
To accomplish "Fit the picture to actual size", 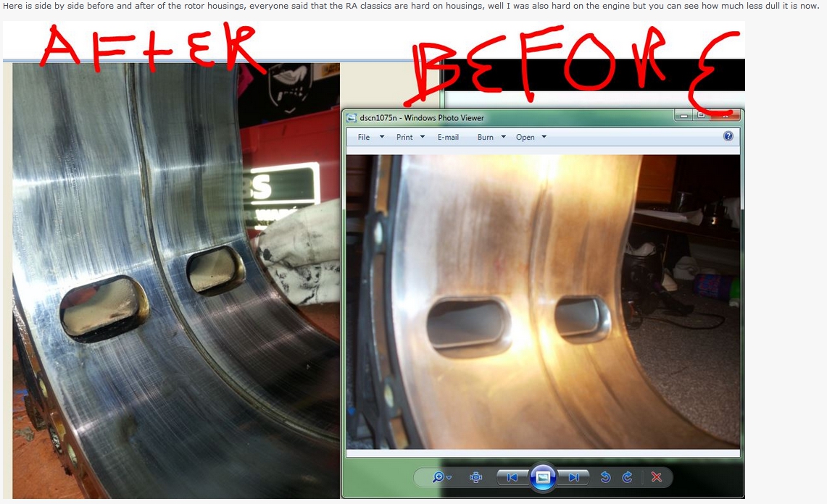I will coord(475,477).
